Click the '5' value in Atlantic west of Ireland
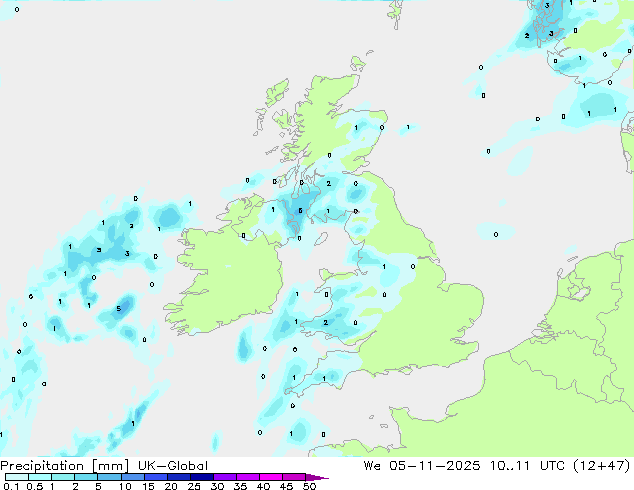This screenshot has width=634, height=490. click(x=118, y=309)
